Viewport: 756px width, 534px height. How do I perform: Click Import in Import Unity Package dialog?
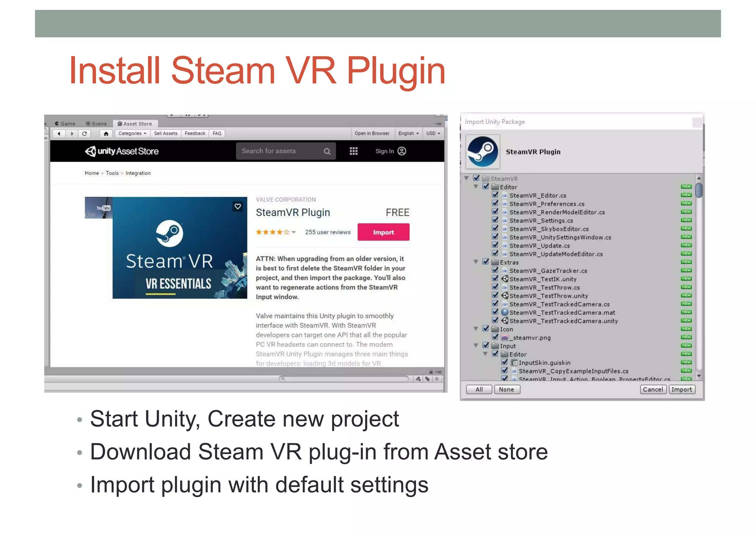682,389
